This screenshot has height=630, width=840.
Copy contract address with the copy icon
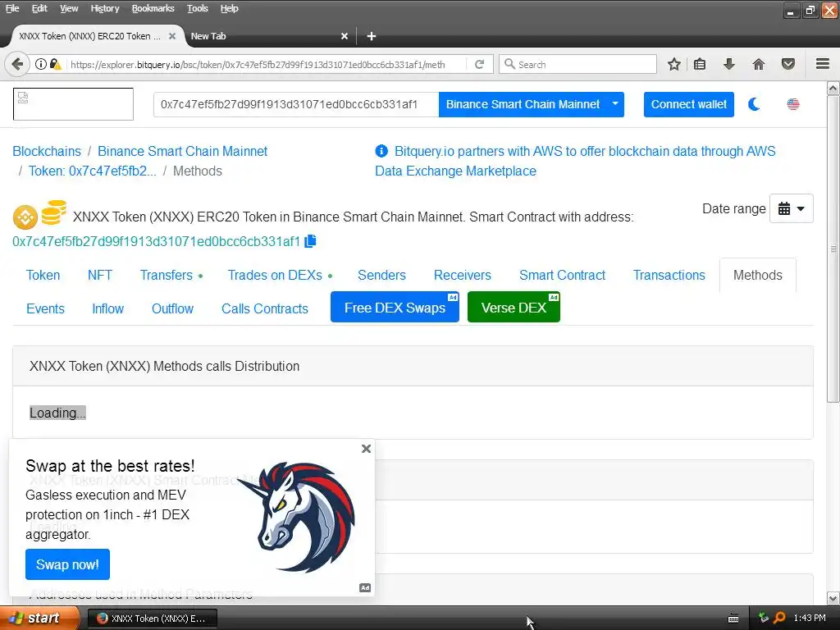(310, 241)
